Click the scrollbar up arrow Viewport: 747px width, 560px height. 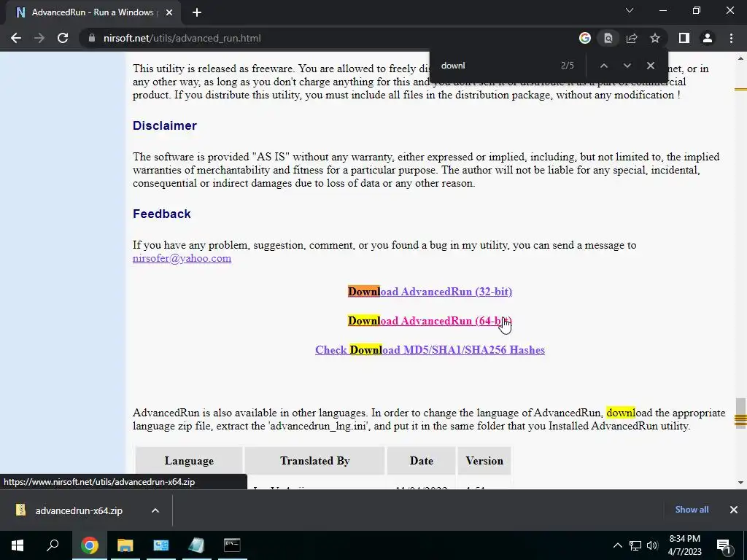point(740,58)
